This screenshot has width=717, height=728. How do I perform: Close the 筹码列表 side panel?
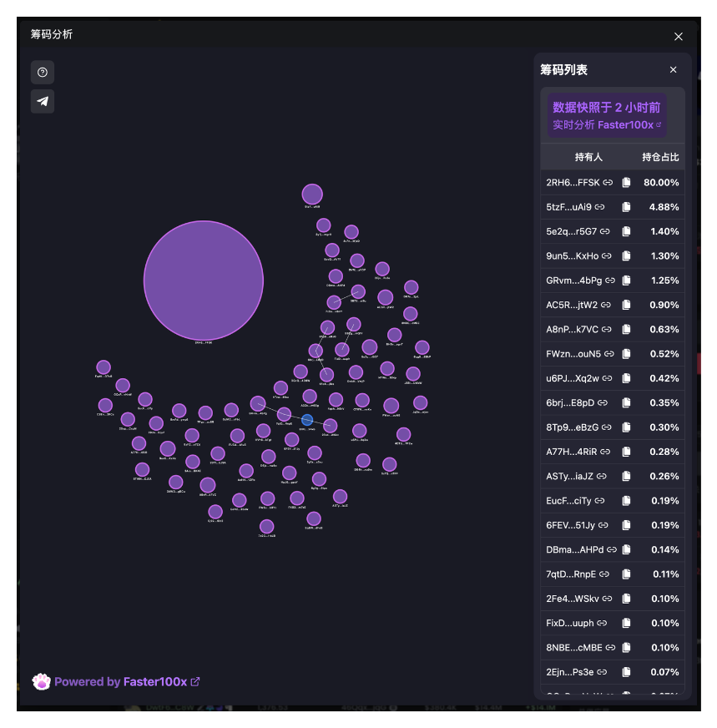[x=673, y=69]
